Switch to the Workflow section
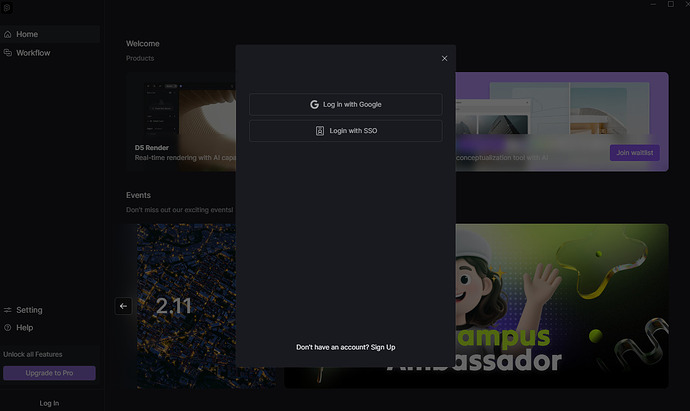This screenshot has width=690, height=411. coord(32,53)
